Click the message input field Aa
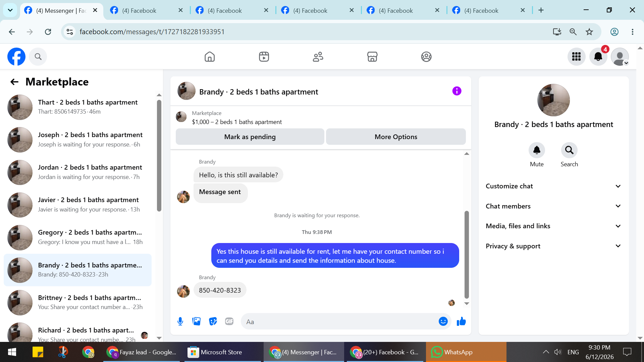The width and height of the screenshot is (644, 362). (339, 322)
